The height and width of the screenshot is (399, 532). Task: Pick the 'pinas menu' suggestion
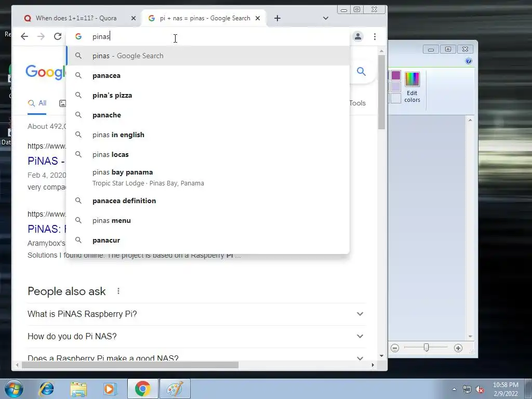(208, 220)
